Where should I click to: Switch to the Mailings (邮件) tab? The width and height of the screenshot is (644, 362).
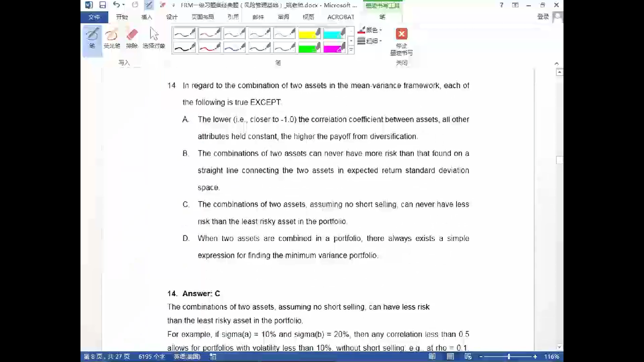[x=258, y=17]
